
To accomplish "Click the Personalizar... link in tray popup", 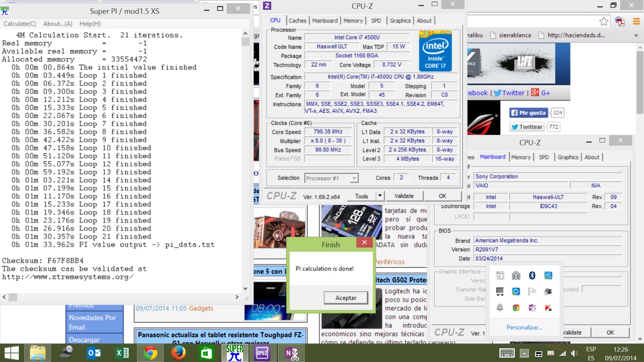I will click(x=524, y=327).
